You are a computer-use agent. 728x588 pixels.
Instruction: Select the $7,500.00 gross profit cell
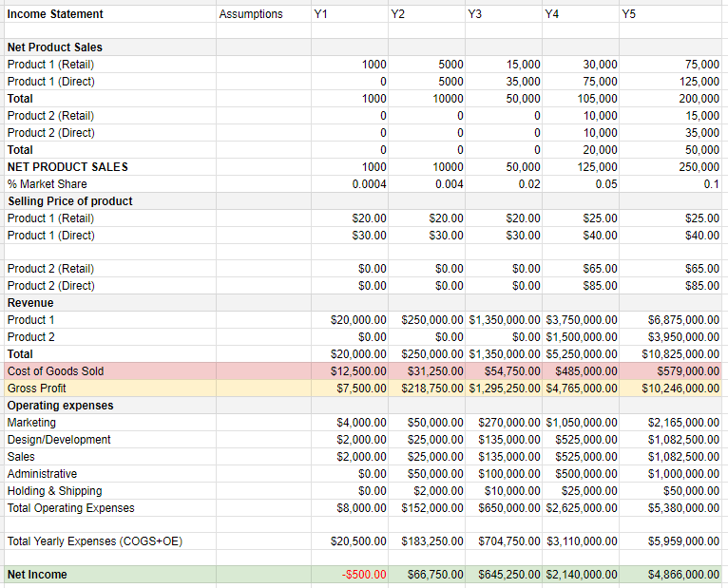pos(350,389)
